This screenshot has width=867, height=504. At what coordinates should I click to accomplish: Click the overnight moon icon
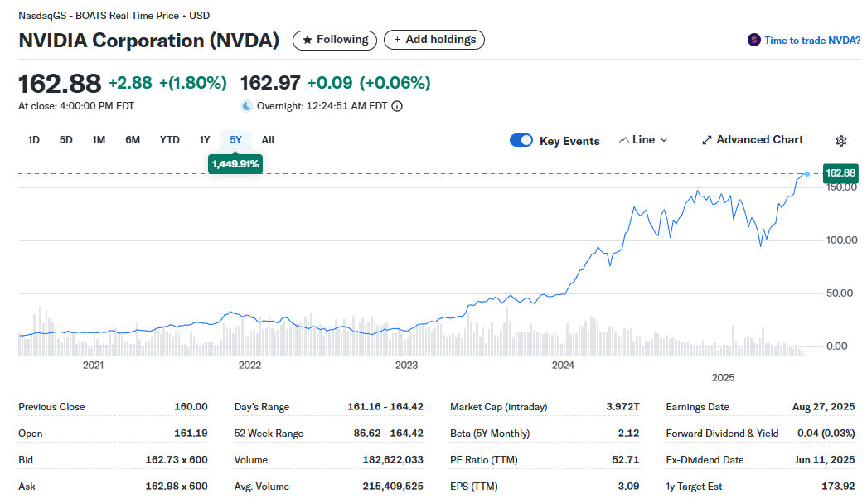tap(247, 106)
